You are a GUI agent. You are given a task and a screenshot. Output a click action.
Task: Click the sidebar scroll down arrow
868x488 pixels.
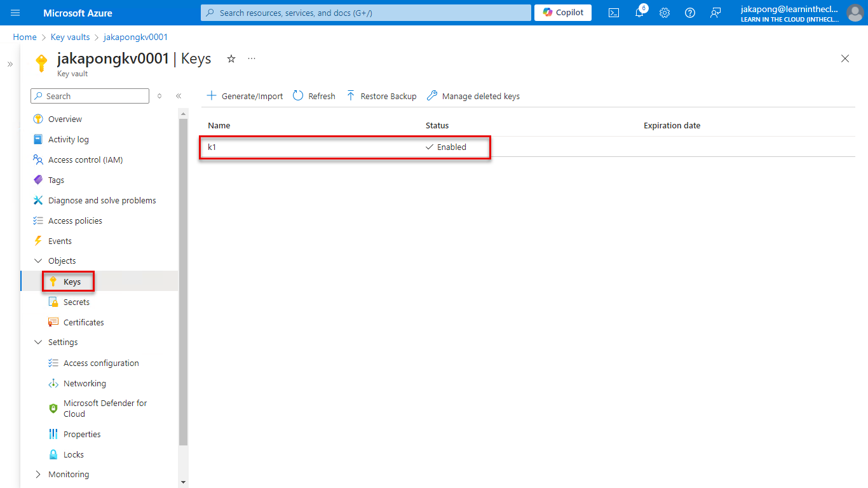point(184,483)
